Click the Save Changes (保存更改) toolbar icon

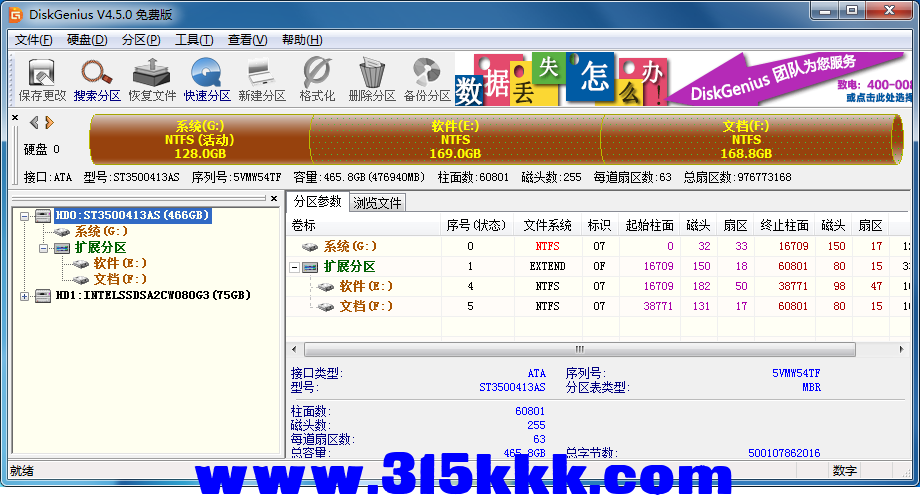tap(42, 80)
